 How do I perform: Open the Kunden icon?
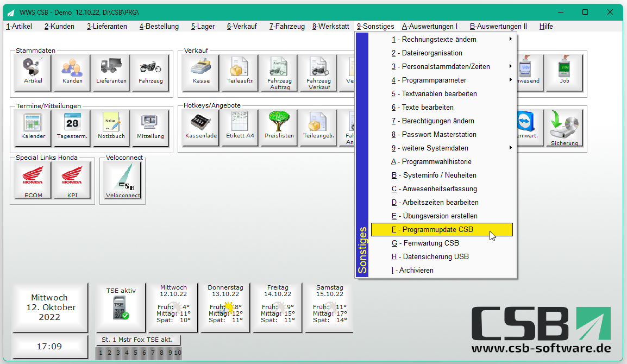click(72, 73)
